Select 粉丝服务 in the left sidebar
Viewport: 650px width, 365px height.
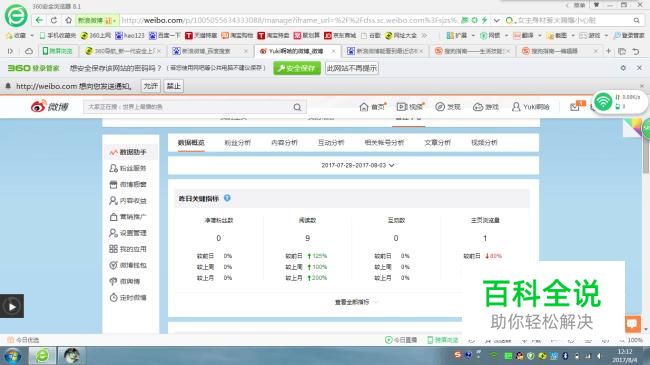(x=128, y=168)
